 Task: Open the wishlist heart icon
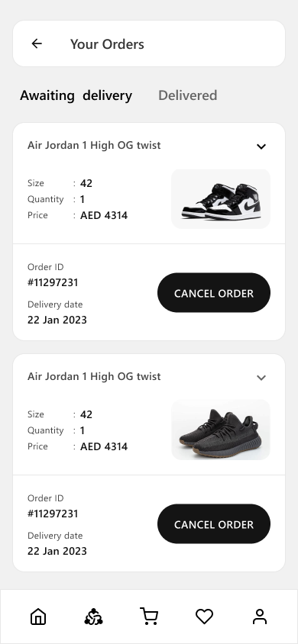pyautogui.click(x=204, y=617)
